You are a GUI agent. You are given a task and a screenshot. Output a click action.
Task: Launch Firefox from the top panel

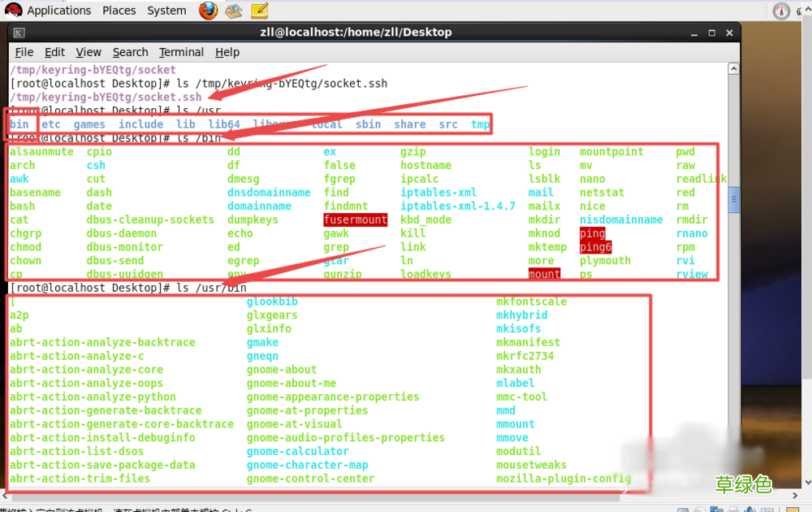(207, 10)
